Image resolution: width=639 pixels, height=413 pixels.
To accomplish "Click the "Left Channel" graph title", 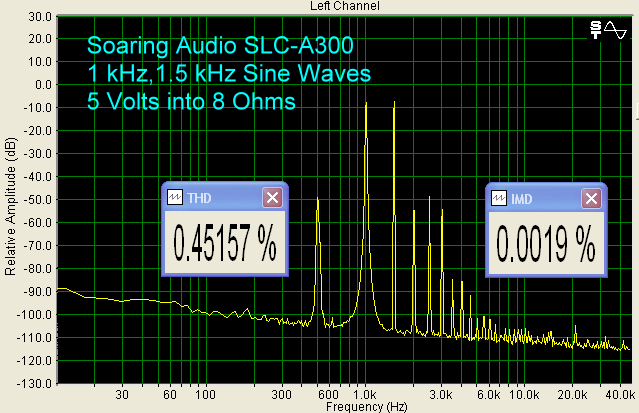I will pyautogui.click(x=345, y=6).
